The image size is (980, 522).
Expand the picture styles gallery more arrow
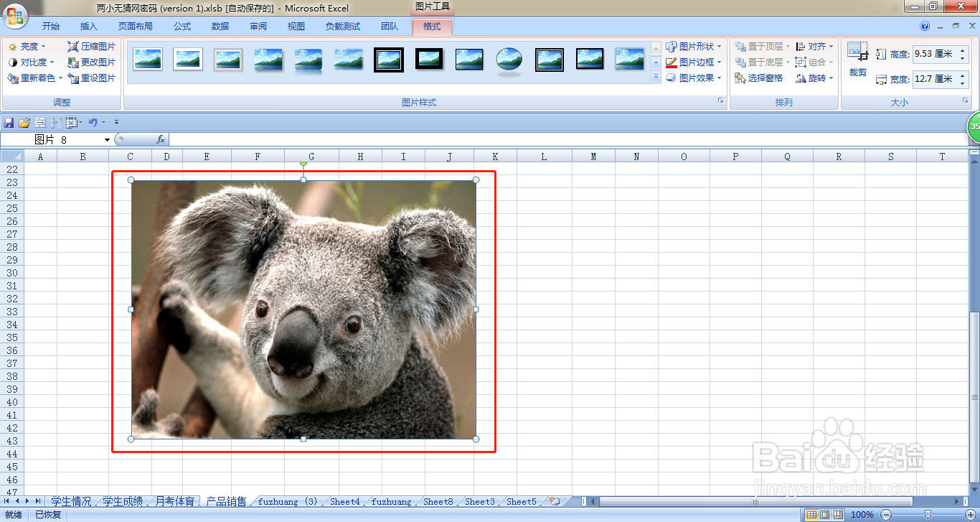pyautogui.click(x=656, y=78)
